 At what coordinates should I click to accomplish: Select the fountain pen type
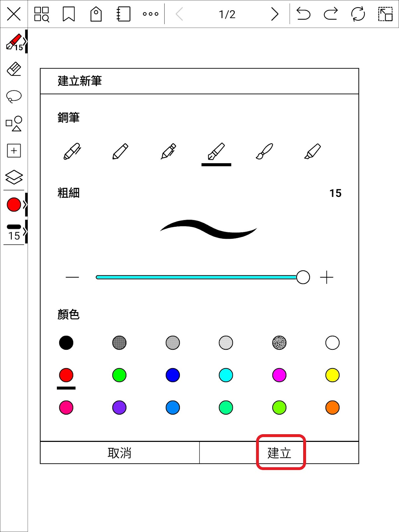[216, 151]
